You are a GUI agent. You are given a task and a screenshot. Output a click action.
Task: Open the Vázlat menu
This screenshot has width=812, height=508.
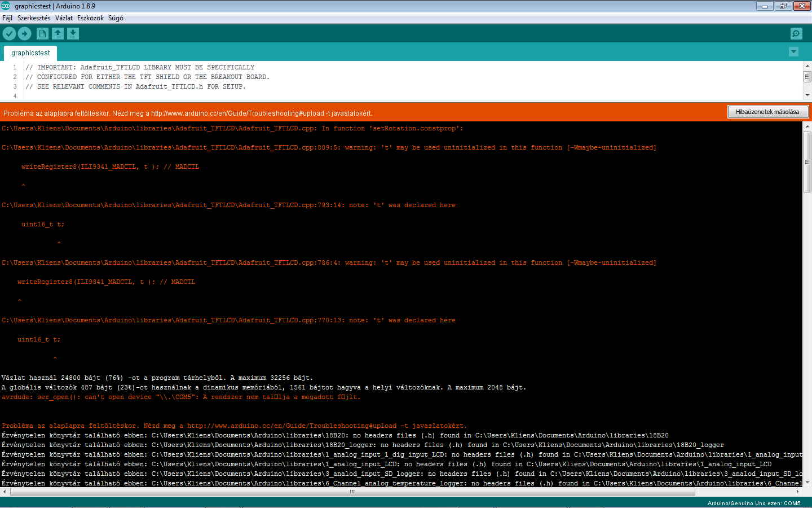[x=64, y=18]
